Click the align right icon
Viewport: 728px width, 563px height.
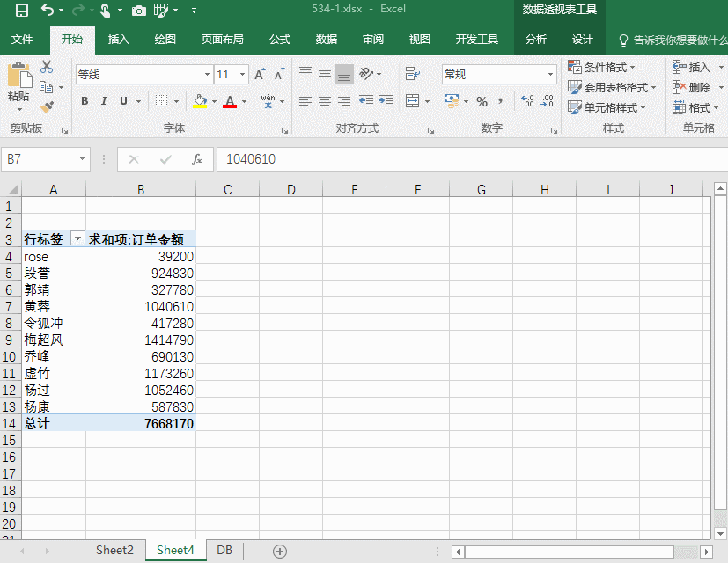[x=344, y=100]
